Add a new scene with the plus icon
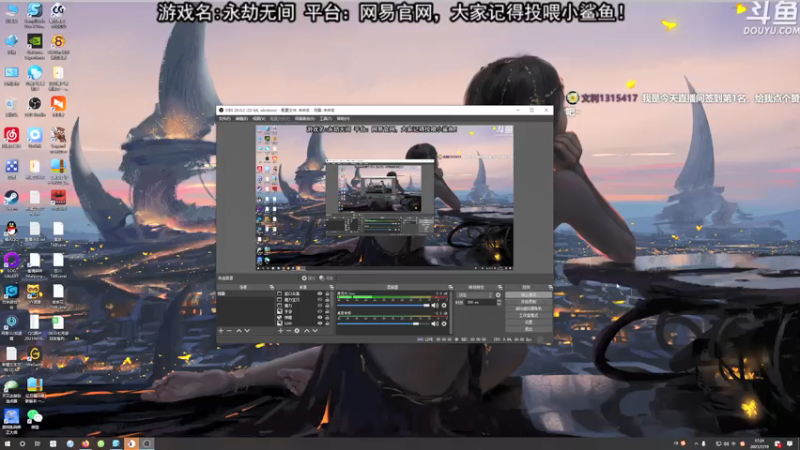Image resolution: width=800 pixels, height=450 pixels. tap(221, 331)
